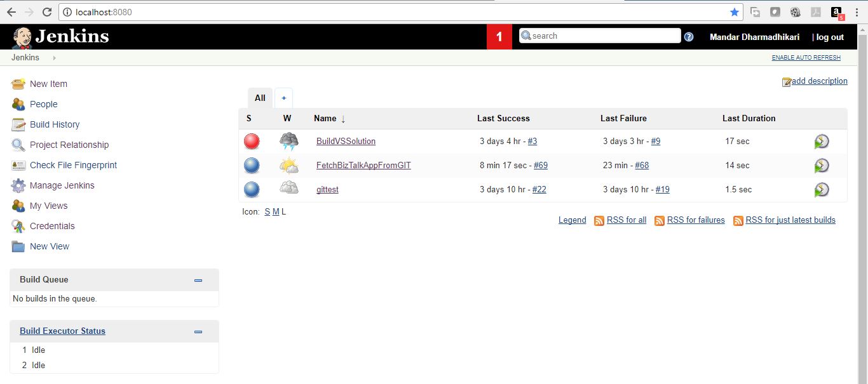868x384 pixels.
Task: Click the log out link
Action: 830,37
